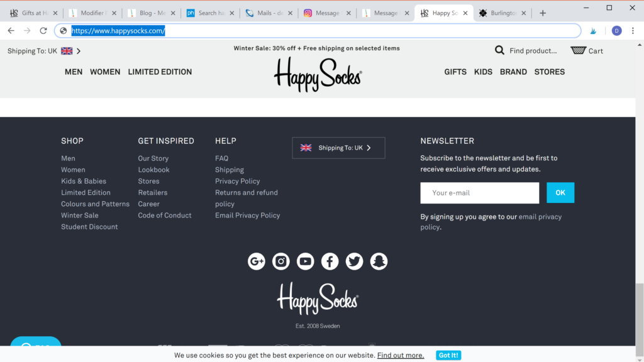644x362 pixels.
Task: Open the footer Shipping help link
Action: tap(230, 170)
